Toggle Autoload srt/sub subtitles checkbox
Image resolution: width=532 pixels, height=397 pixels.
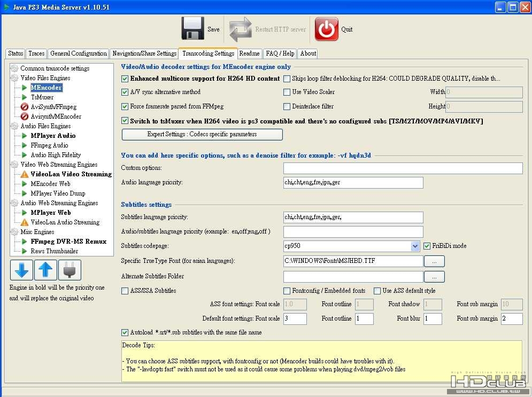(x=125, y=332)
